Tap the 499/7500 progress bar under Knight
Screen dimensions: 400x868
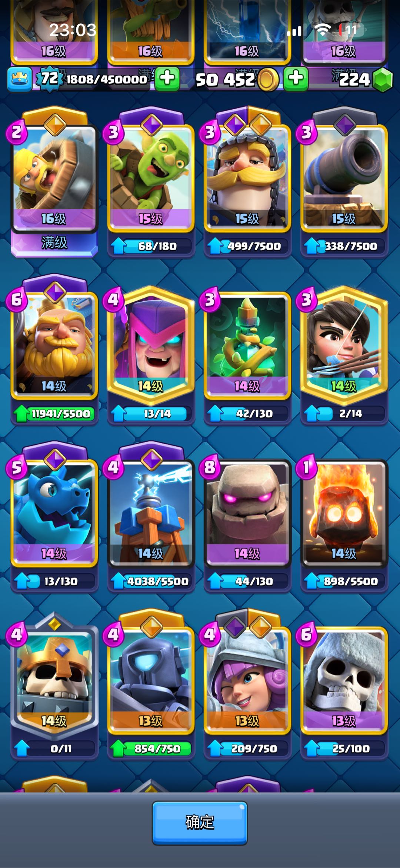coord(247,246)
